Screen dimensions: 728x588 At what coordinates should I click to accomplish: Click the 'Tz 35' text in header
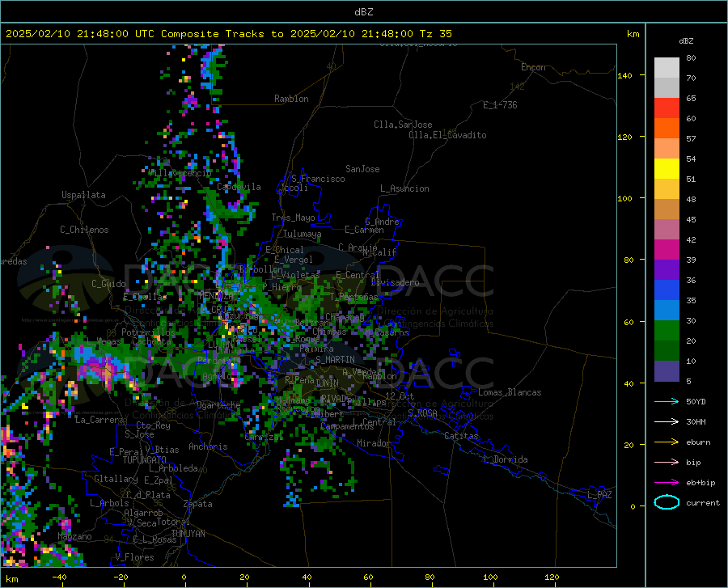[435, 34]
